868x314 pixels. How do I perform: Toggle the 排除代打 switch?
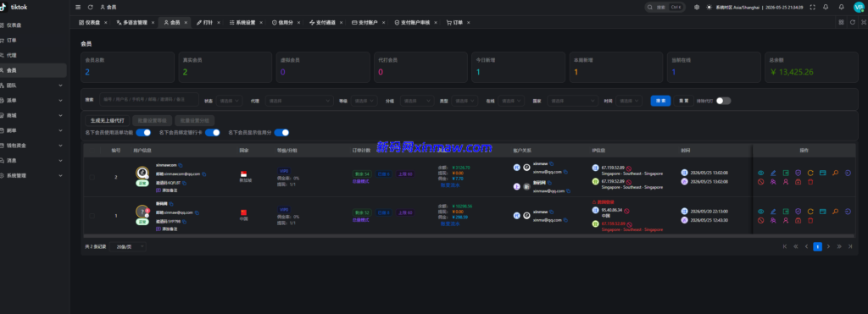[723, 101]
